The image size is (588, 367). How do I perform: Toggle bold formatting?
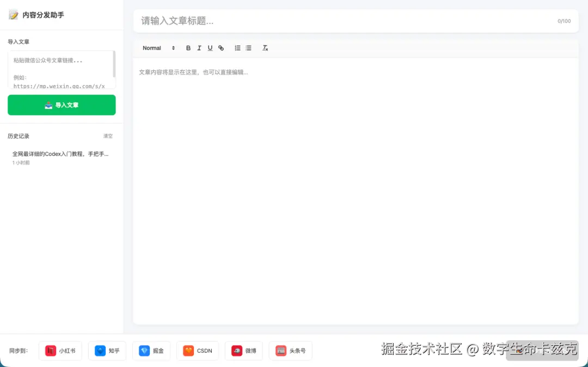coord(188,48)
